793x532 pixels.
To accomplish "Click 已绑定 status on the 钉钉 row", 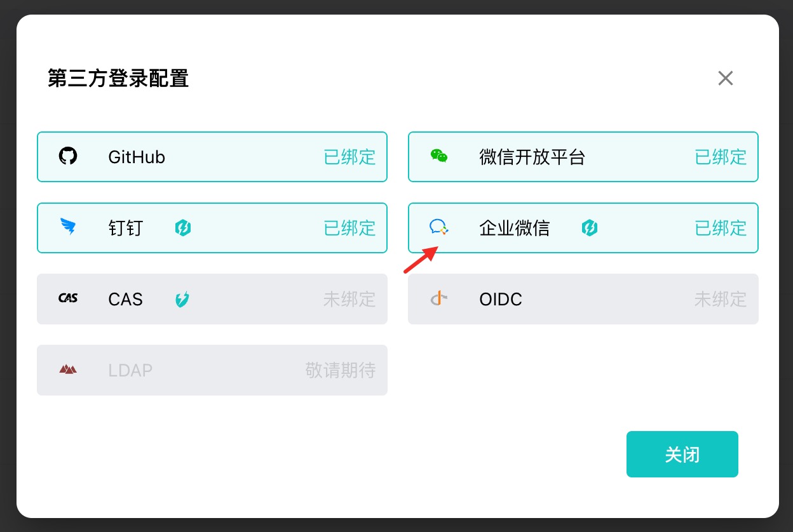I will pos(350,228).
